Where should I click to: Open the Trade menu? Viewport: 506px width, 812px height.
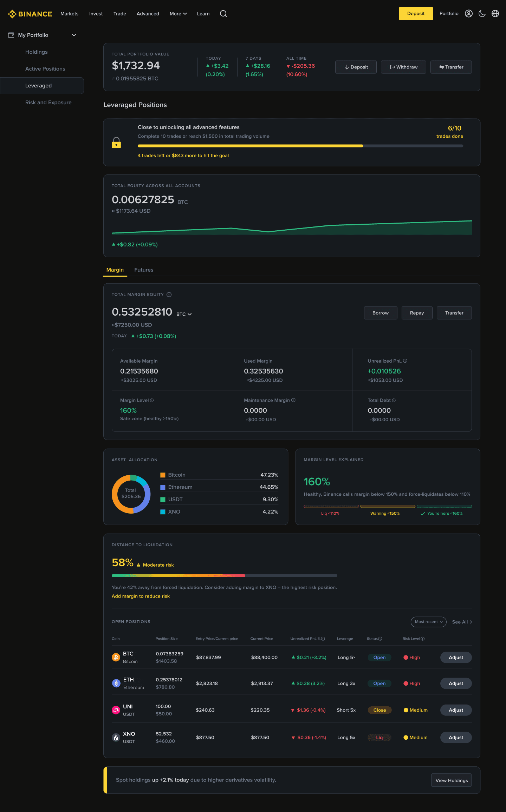tap(120, 14)
